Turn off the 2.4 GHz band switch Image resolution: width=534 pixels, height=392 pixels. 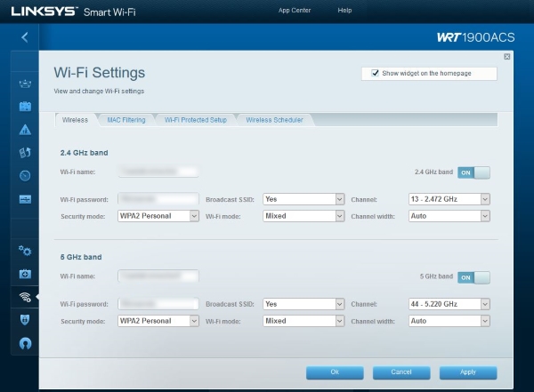click(473, 172)
